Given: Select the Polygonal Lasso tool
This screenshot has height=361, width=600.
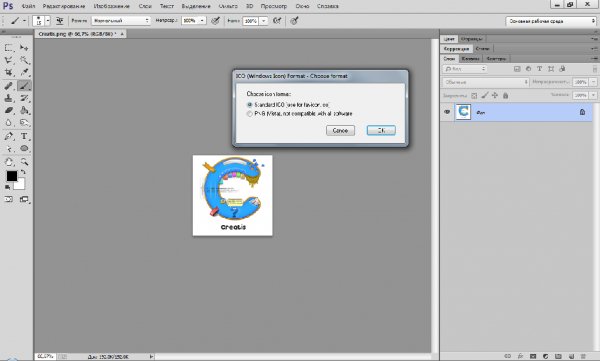Looking at the screenshot, I should [x=8, y=60].
